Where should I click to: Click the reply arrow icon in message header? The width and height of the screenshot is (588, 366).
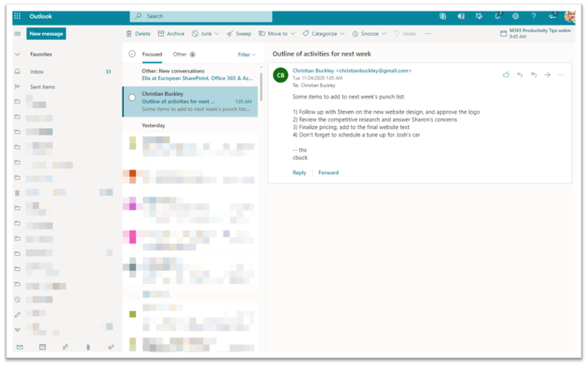click(520, 75)
